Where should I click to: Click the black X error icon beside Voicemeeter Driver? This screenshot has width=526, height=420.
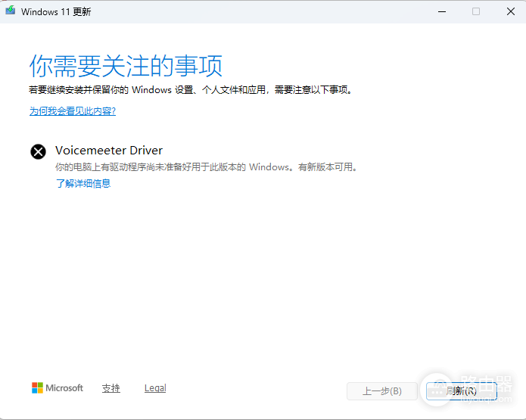pos(39,151)
